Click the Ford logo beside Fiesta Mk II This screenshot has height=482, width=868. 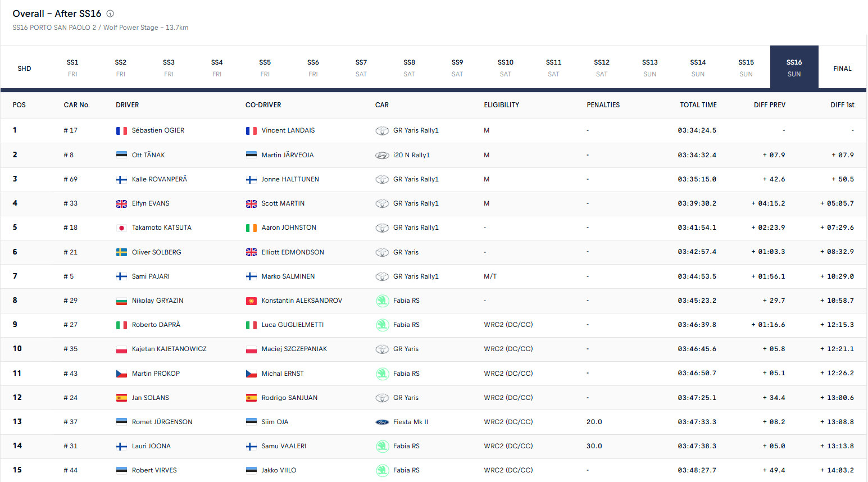point(382,422)
